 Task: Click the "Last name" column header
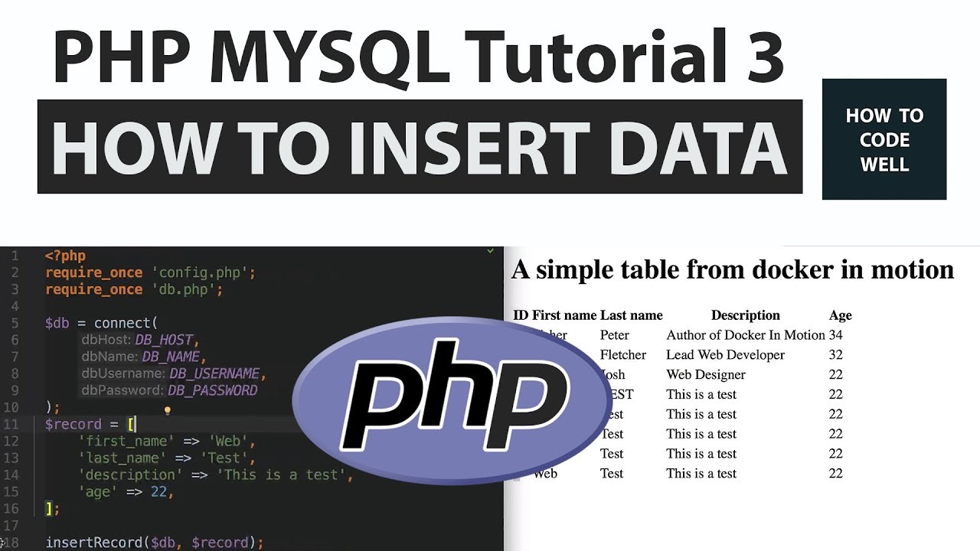coord(632,315)
